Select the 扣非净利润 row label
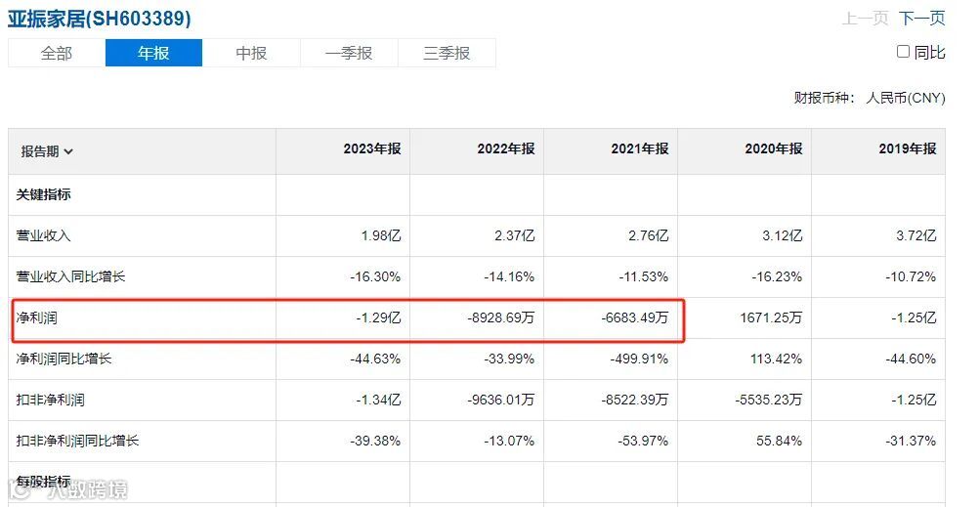 point(50,400)
